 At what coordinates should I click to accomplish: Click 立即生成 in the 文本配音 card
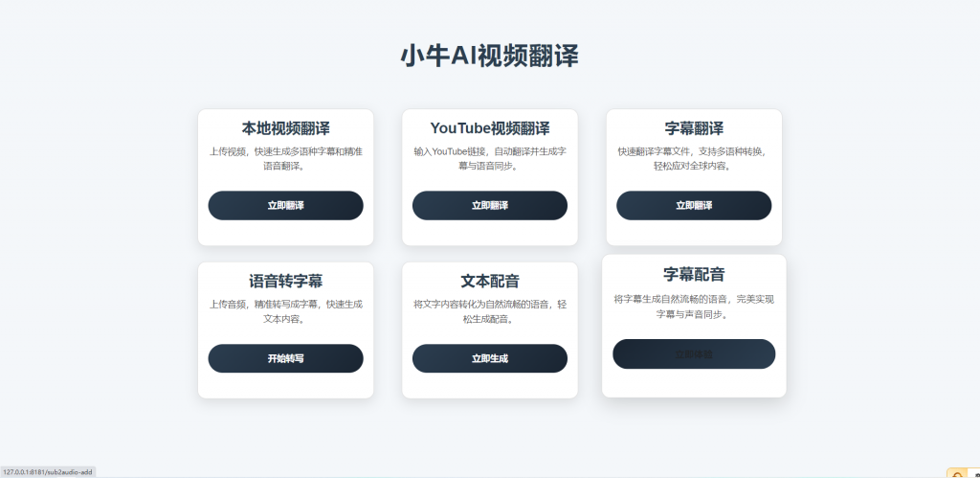pyautogui.click(x=490, y=358)
